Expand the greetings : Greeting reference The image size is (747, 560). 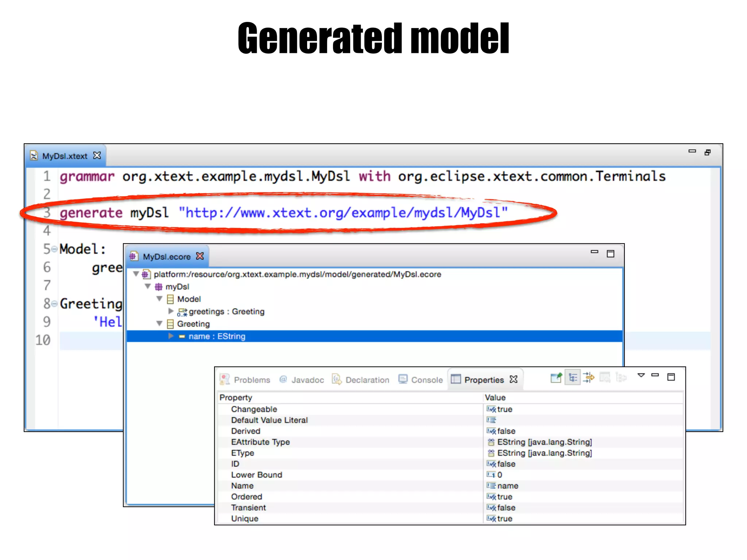tap(171, 311)
